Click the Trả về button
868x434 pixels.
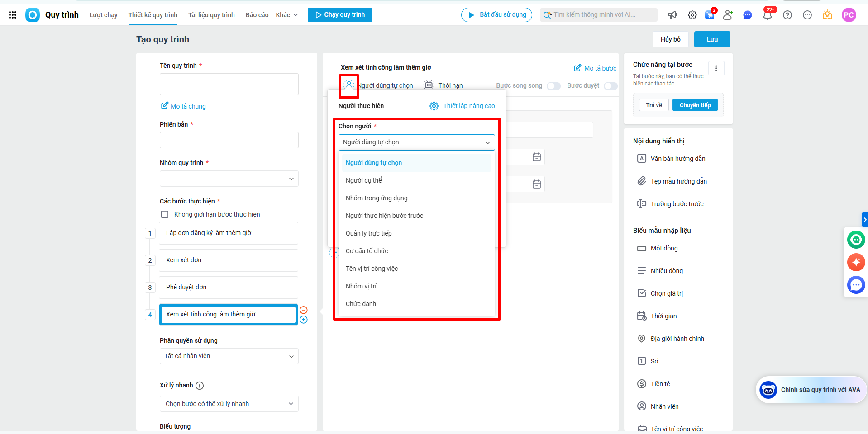pos(654,105)
